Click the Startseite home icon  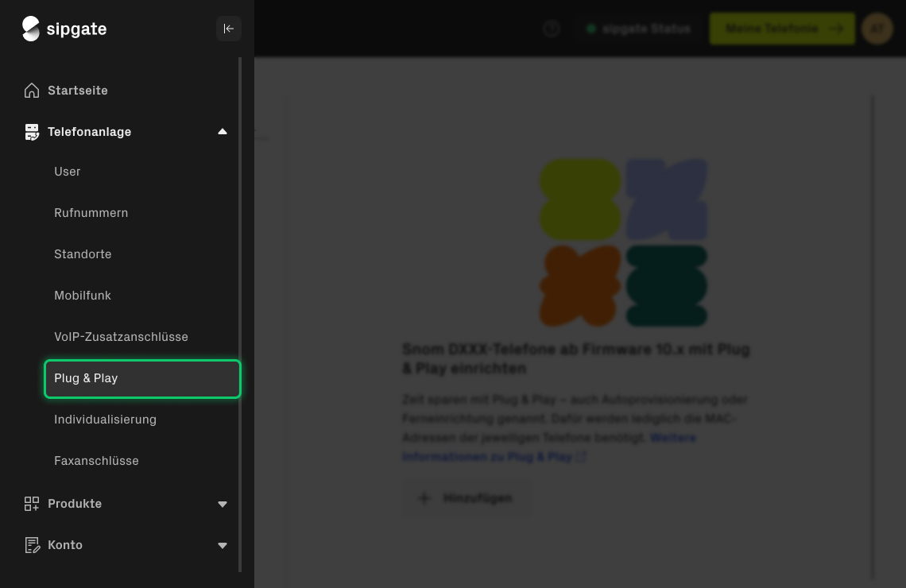tap(32, 91)
